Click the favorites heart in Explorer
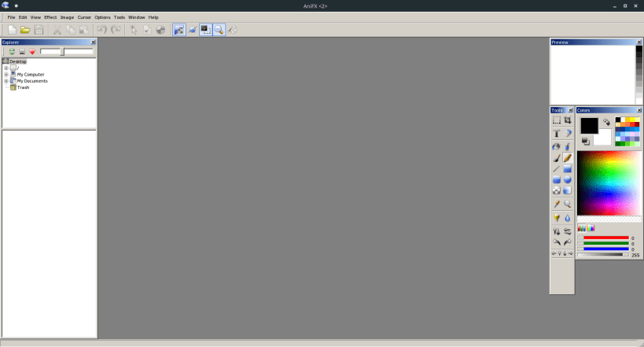The height and width of the screenshot is (347, 644). pyautogui.click(x=32, y=51)
